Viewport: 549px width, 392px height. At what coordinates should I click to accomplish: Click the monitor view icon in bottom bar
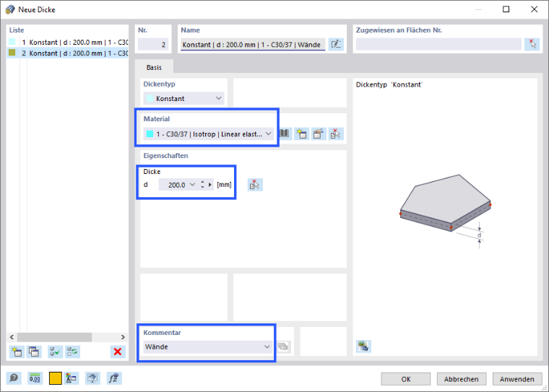[x=92, y=378]
